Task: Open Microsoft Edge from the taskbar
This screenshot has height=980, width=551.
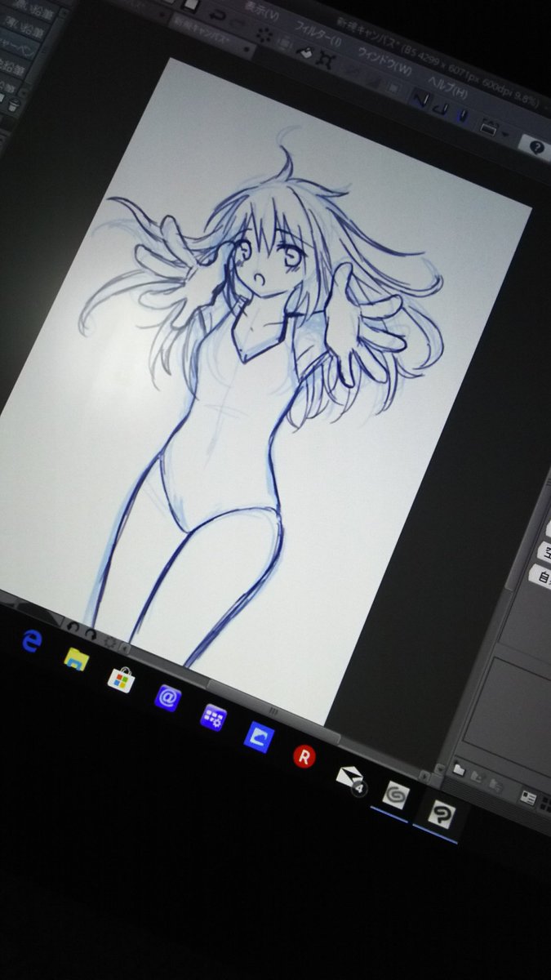Action: pyautogui.click(x=32, y=643)
